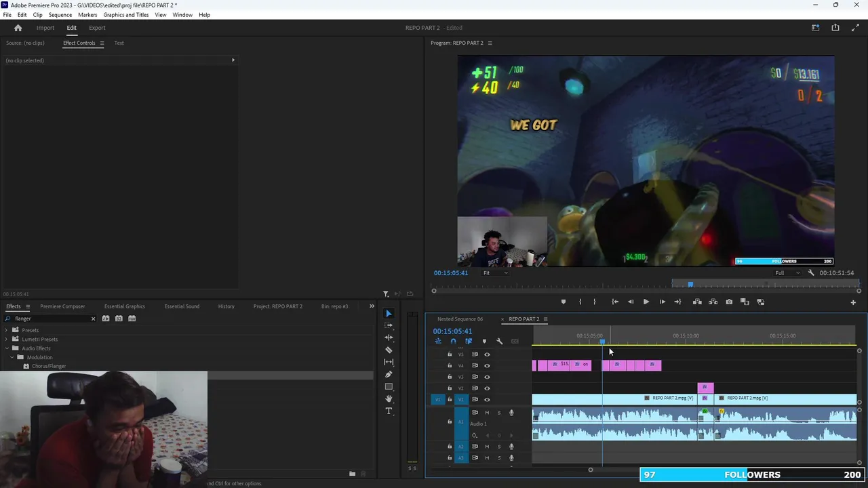The width and height of the screenshot is (868, 488).
Task: Open the Full playback resolution dropdown
Action: pyautogui.click(x=787, y=273)
